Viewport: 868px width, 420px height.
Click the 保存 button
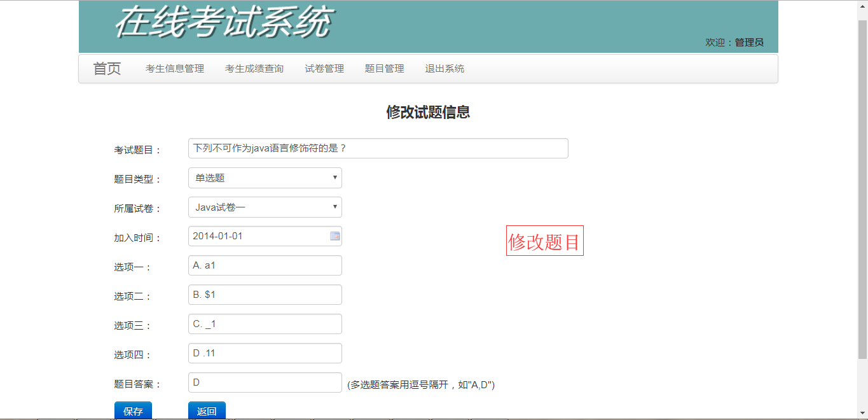[133, 411]
